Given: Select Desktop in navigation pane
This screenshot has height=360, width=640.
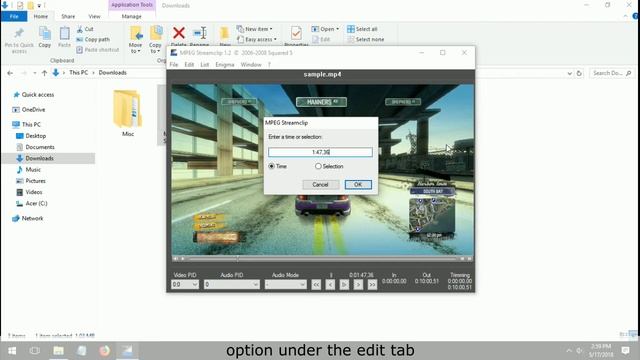Looking at the screenshot, I should [x=31, y=136].
